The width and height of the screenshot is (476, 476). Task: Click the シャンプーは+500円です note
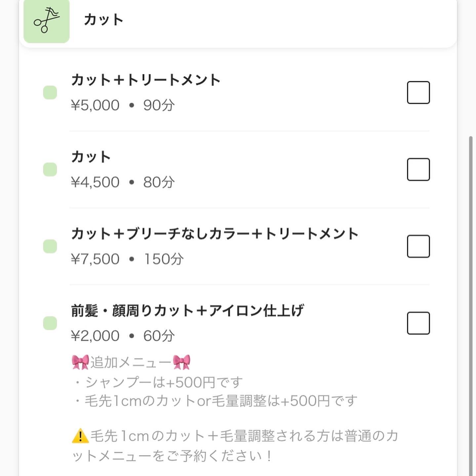coord(164,382)
